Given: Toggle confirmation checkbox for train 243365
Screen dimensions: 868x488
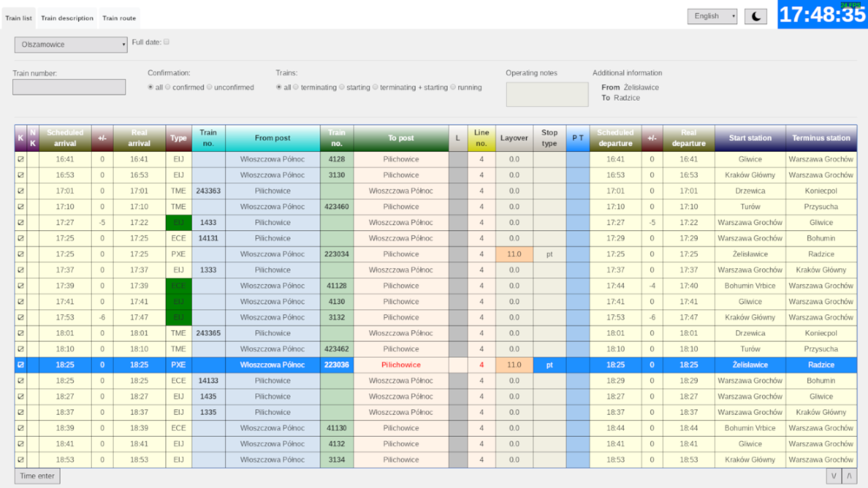Looking at the screenshot, I should pos(21,333).
